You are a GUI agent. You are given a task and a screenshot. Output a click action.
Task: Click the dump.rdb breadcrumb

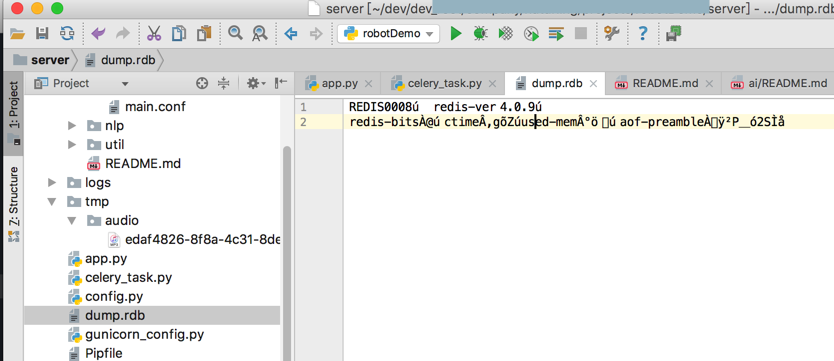click(x=120, y=60)
